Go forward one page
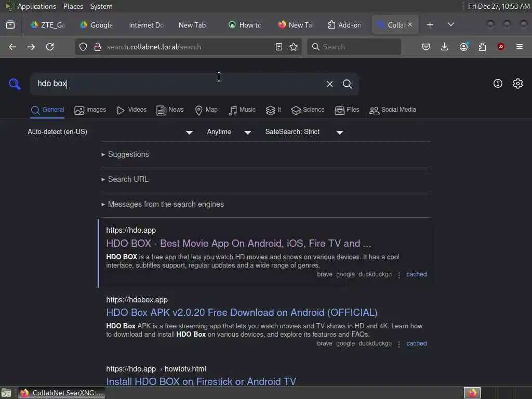 point(31,47)
